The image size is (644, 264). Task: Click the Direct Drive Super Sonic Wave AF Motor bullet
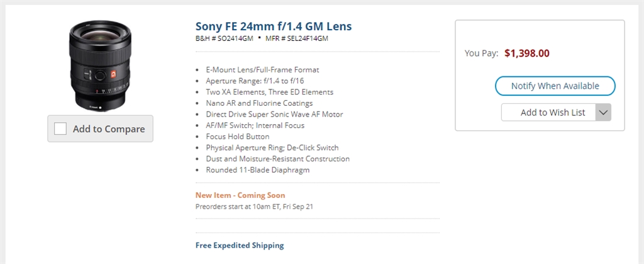point(274,114)
